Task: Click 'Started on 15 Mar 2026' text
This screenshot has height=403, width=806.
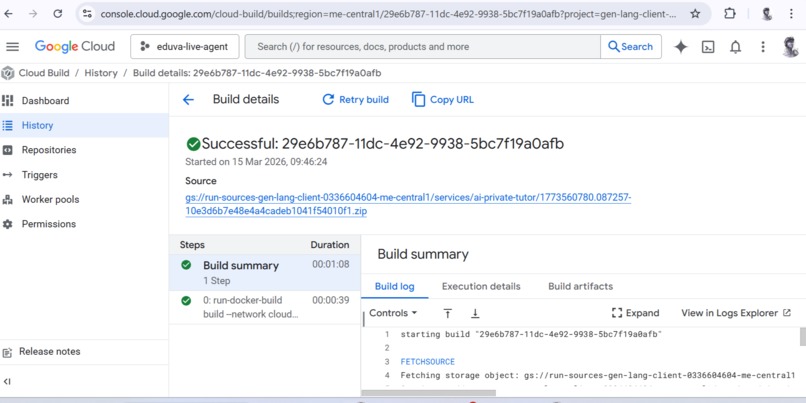Action: tap(256, 162)
